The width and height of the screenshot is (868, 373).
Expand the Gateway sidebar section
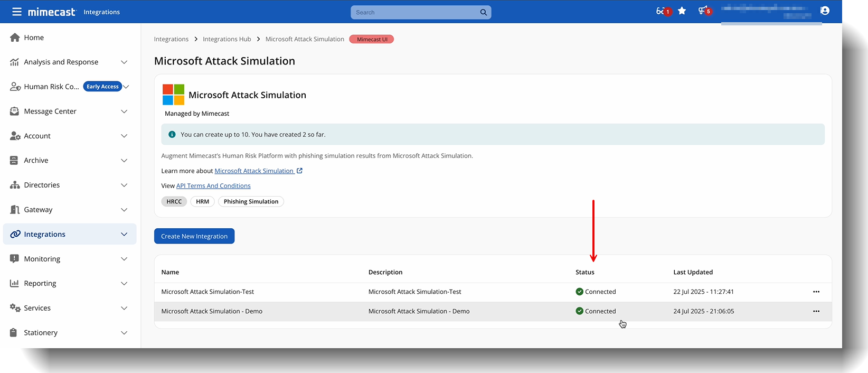point(124,210)
